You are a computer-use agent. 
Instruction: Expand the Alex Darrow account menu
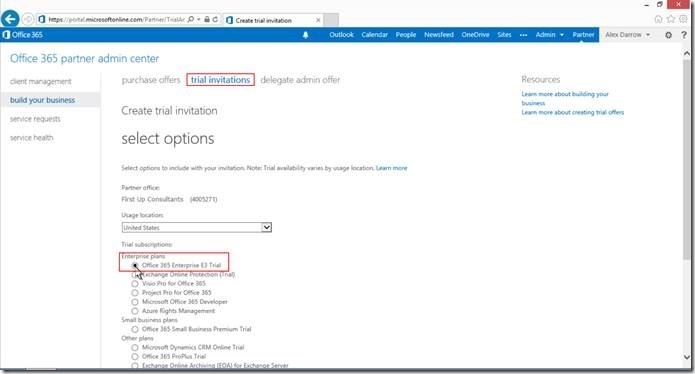(628, 35)
